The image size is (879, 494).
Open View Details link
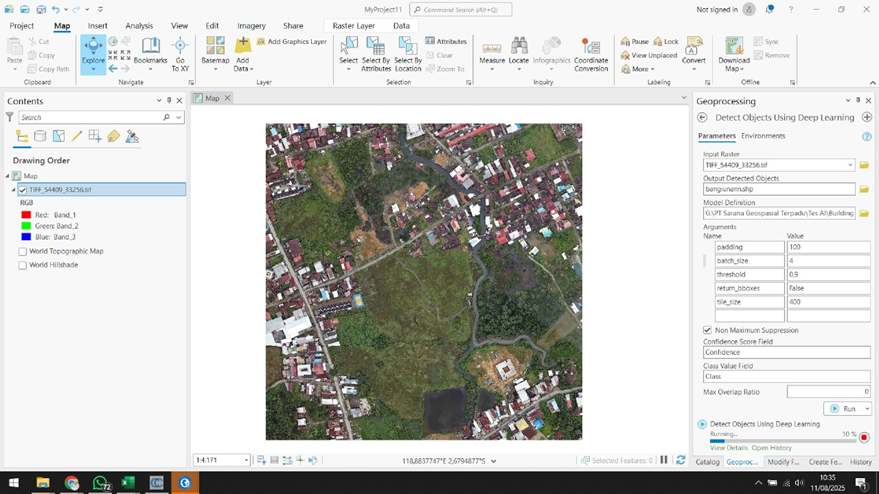click(x=728, y=447)
